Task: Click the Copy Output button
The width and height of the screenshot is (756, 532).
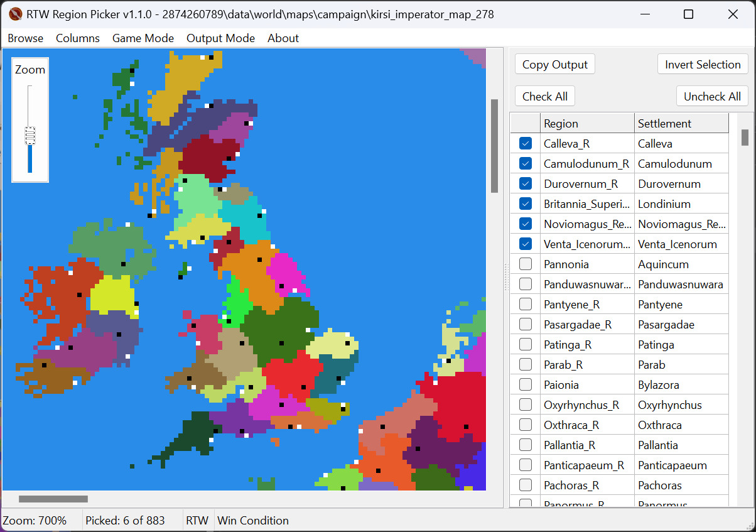Action: [x=555, y=65]
